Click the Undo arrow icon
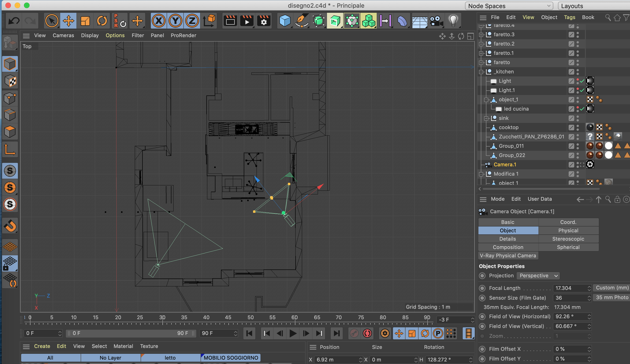 coord(14,21)
